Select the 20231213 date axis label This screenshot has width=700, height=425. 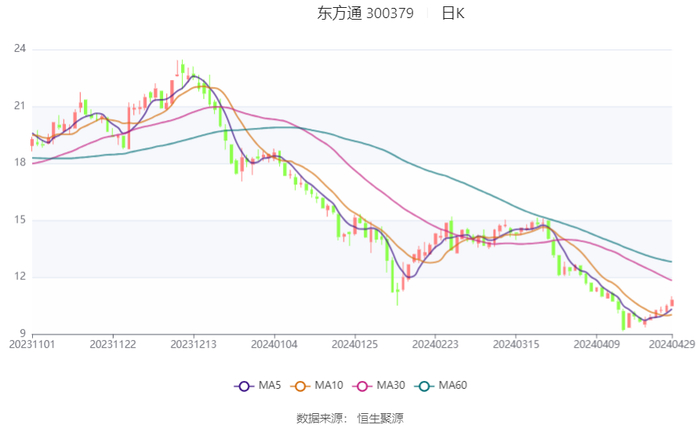193,343
